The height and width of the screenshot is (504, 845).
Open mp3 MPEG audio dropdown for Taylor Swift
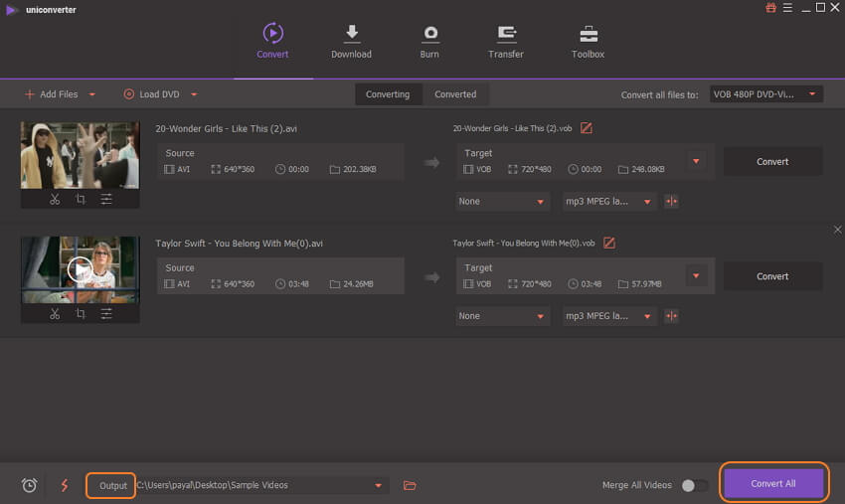tap(609, 316)
